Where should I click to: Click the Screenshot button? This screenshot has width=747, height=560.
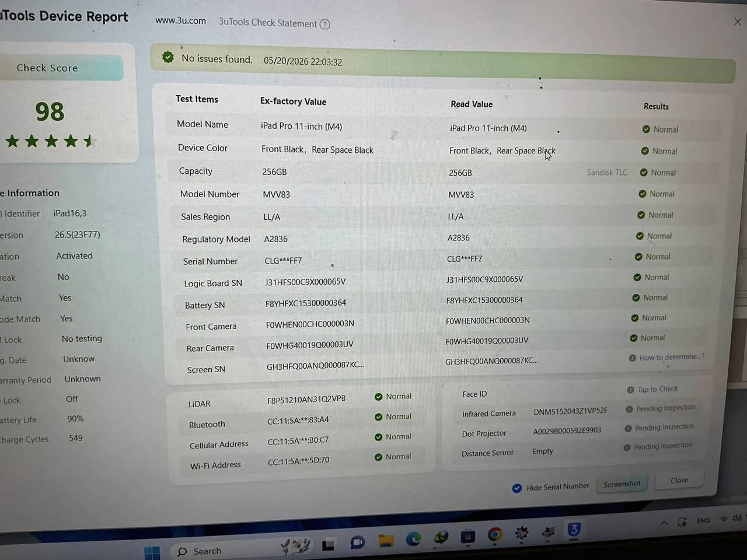[622, 484]
